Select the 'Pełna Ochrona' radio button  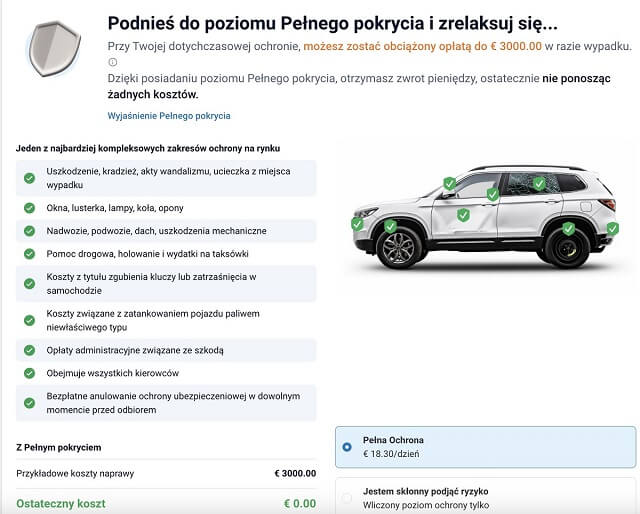347,447
